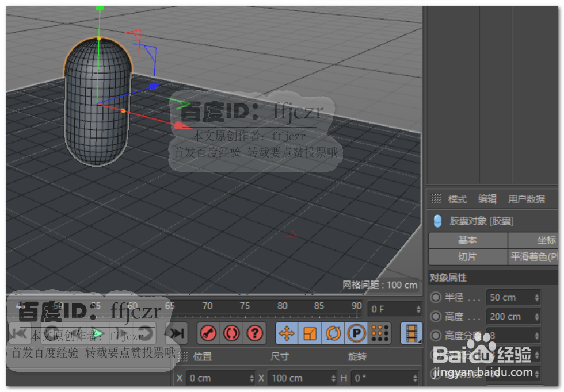564x392 pixels.
Task: Click the 网格间距 : 100 cm viewport label
Action: pyautogui.click(x=380, y=285)
